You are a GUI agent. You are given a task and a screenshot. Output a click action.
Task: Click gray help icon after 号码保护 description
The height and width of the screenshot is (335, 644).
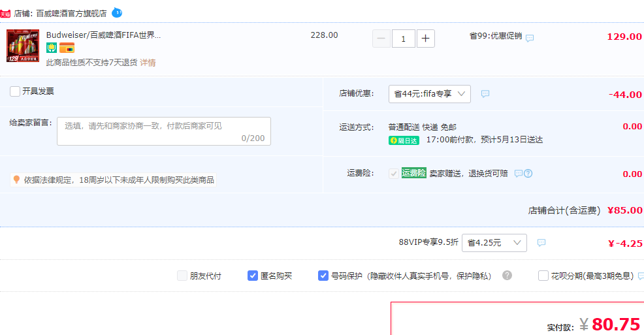point(507,276)
